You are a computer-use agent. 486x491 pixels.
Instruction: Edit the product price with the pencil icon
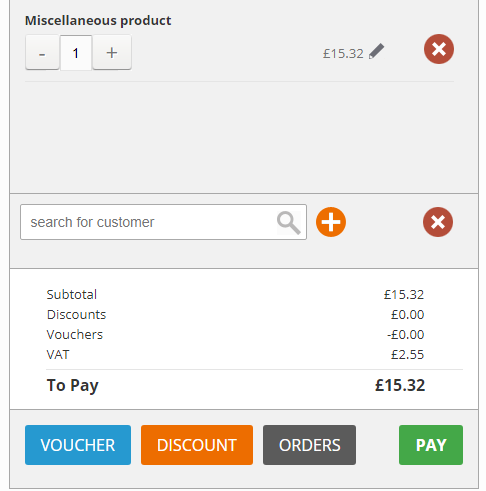(x=377, y=51)
